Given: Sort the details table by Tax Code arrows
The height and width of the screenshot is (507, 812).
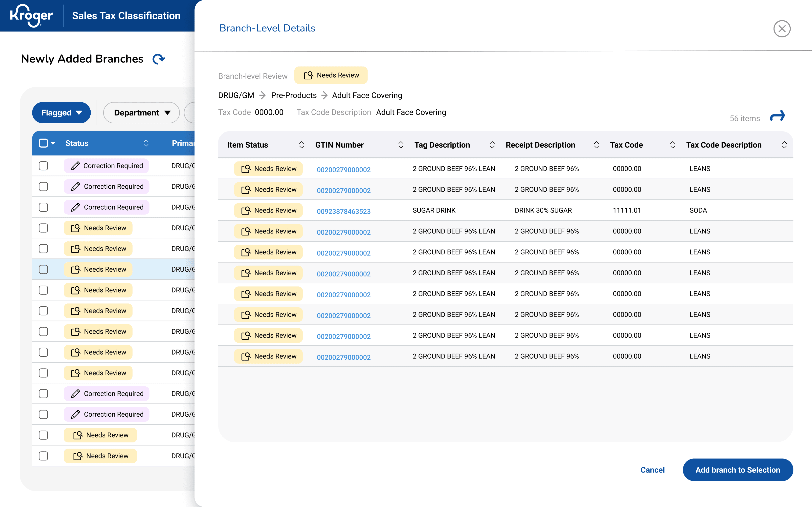Looking at the screenshot, I should point(672,145).
